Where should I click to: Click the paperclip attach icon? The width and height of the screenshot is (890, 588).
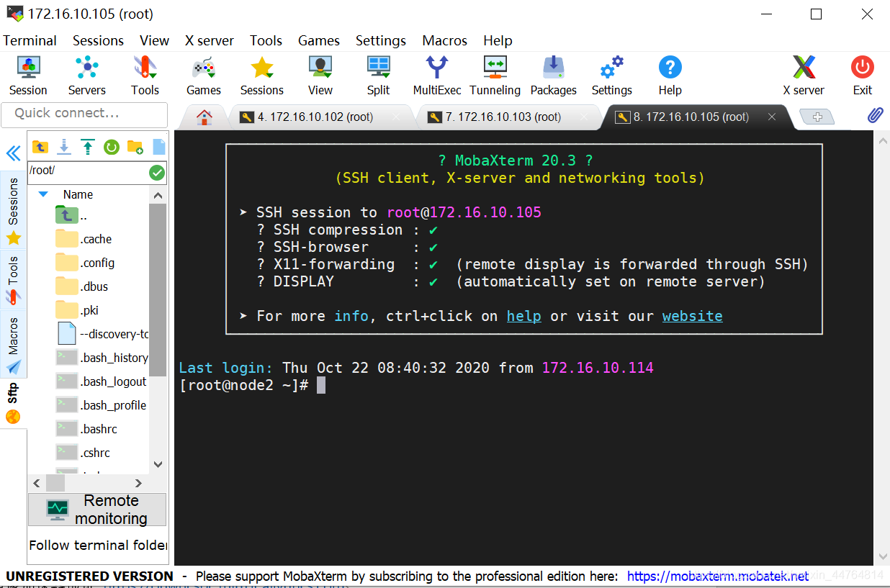pos(875,115)
